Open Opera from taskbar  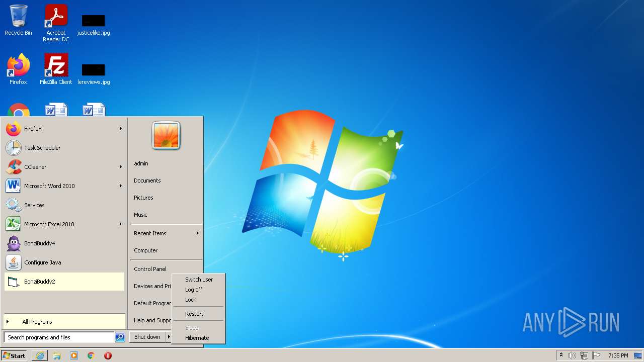pyautogui.click(x=108, y=355)
